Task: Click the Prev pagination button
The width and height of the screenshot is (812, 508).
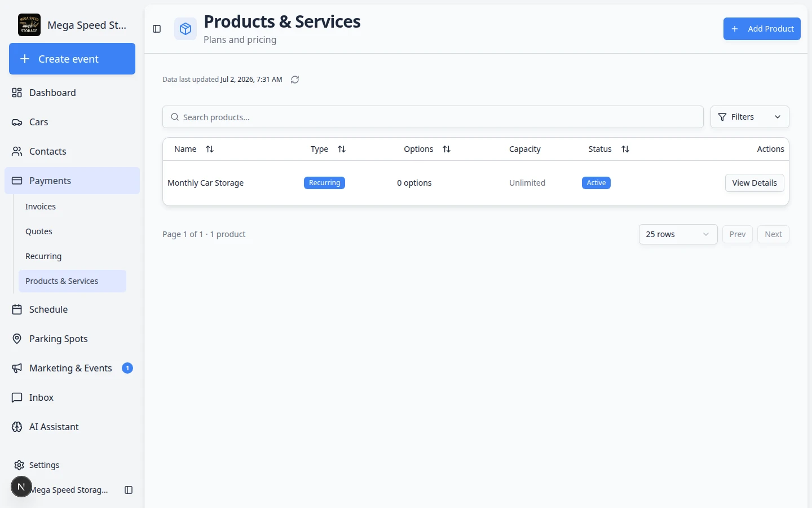Action: tap(738, 234)
